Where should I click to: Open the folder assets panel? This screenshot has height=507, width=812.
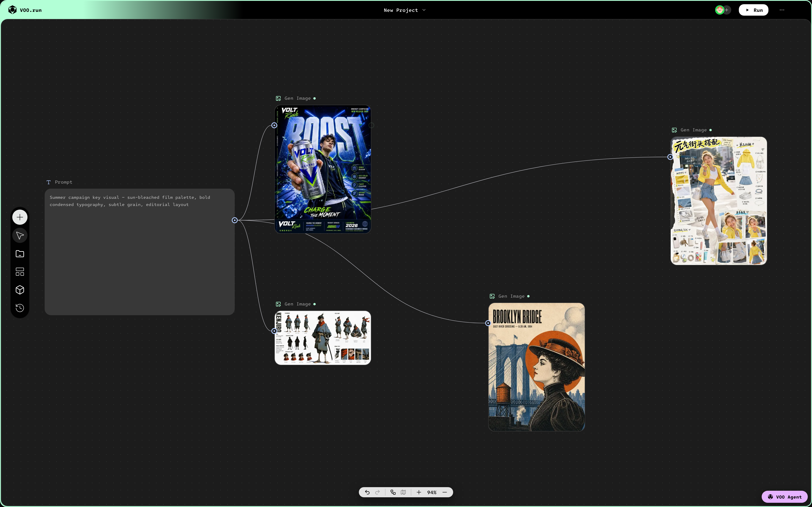(20, 254)
